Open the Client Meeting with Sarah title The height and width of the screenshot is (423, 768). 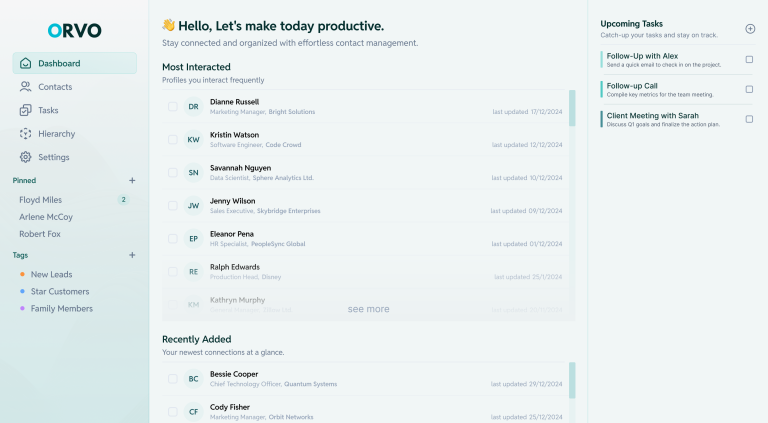point(652,116)
